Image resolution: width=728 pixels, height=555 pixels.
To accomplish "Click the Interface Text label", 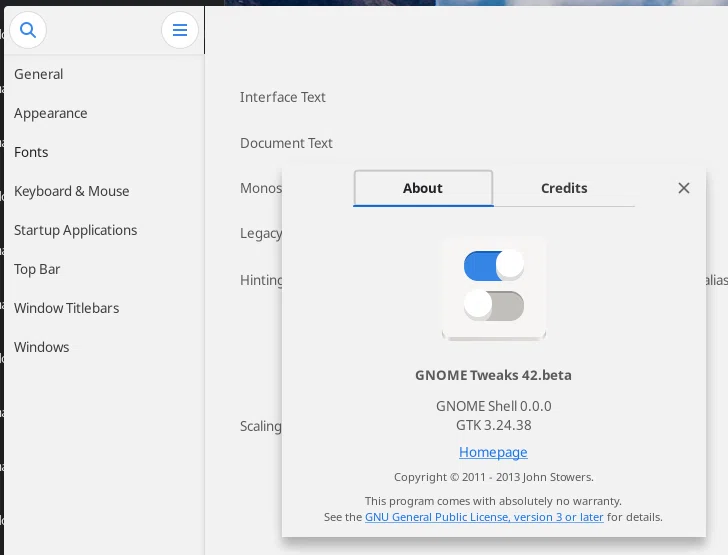I will coord(283,98).
